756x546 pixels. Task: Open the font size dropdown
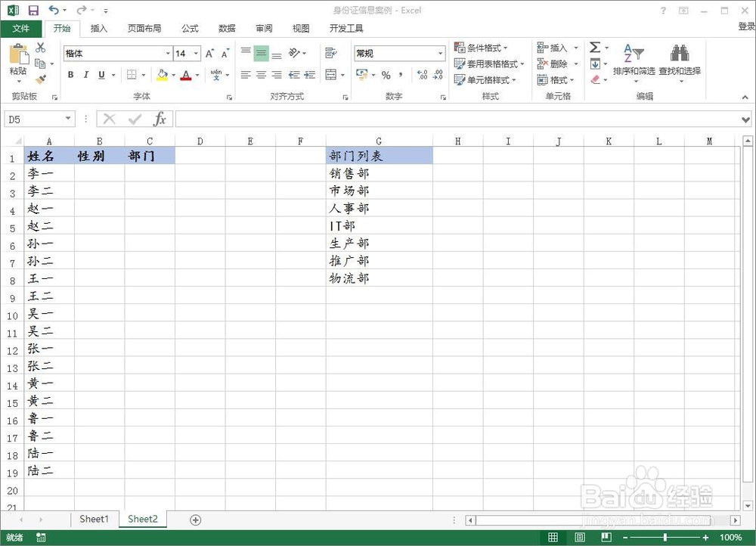(196, 53)
